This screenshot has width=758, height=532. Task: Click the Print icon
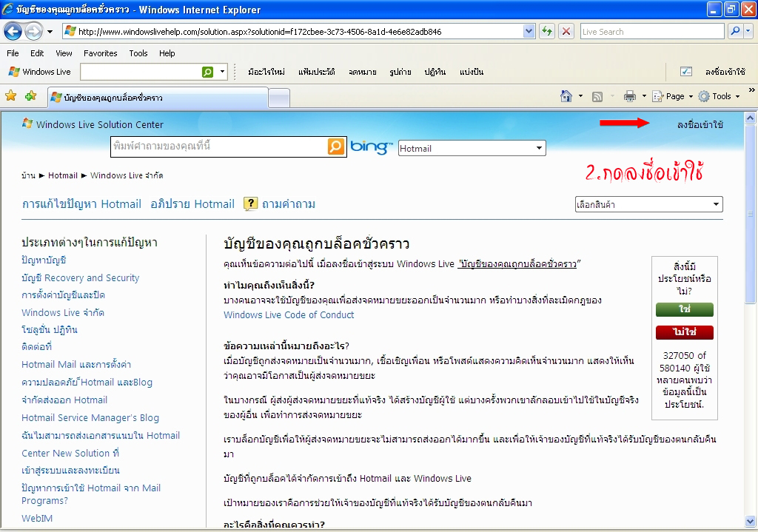[630, 96]
